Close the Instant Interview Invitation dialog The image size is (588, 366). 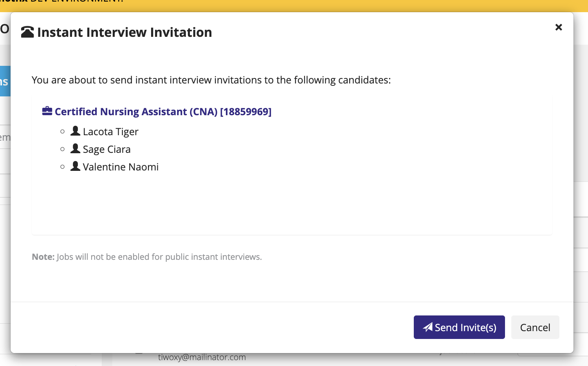click(x=559, y=27)
